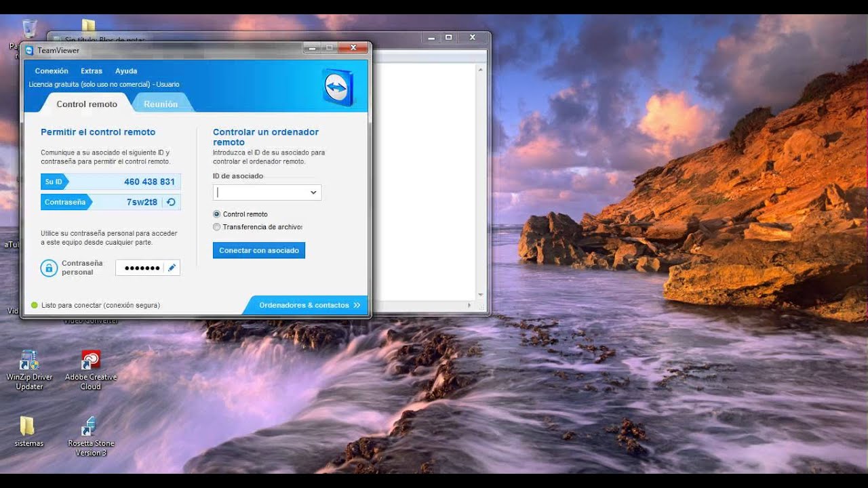Click Permitir el control remoto heading
The width and height of the screenshot is (868, 488).
pyautogui.click(x=98, y=132)
